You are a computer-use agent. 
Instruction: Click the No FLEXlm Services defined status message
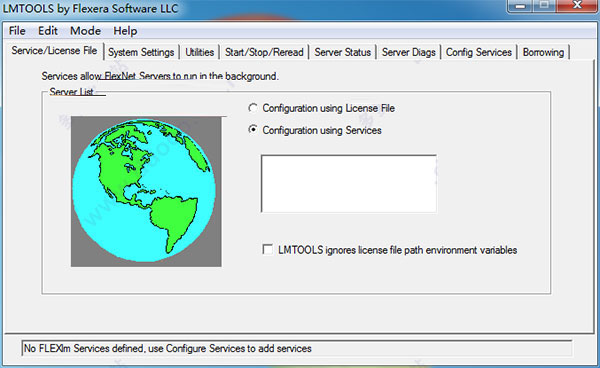168,348
